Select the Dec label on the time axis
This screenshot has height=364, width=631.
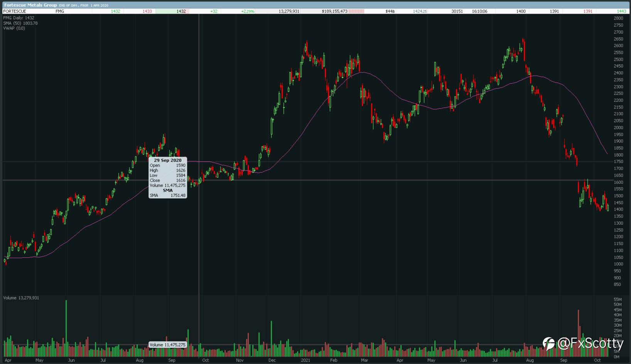tap(272, 360)
